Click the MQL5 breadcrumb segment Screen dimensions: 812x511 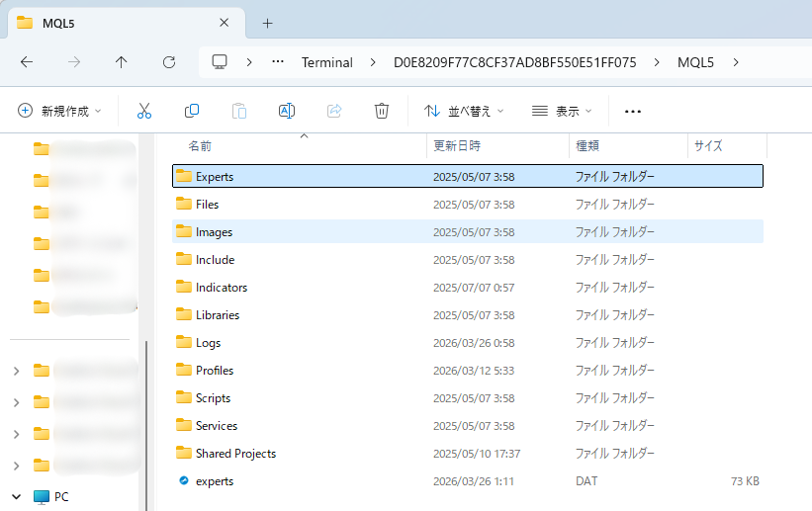tap(698, 62)
